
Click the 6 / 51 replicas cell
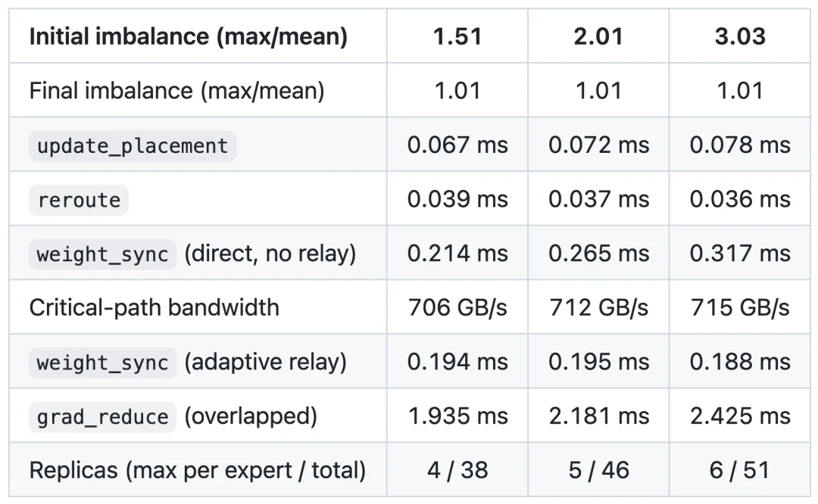(740, 470)
